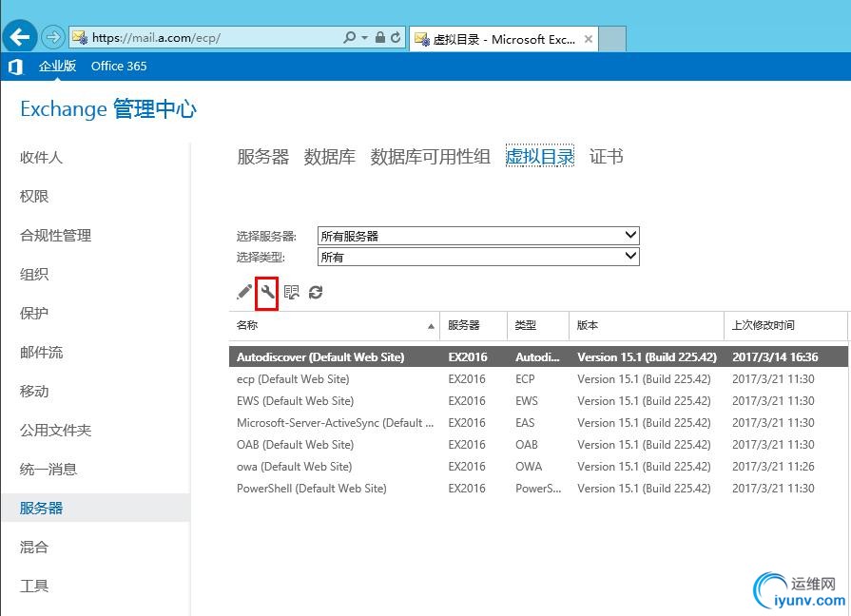
Task: Click the pencil edit icon in toolbar
Action: pyautogui.click(x=244, y=292)
